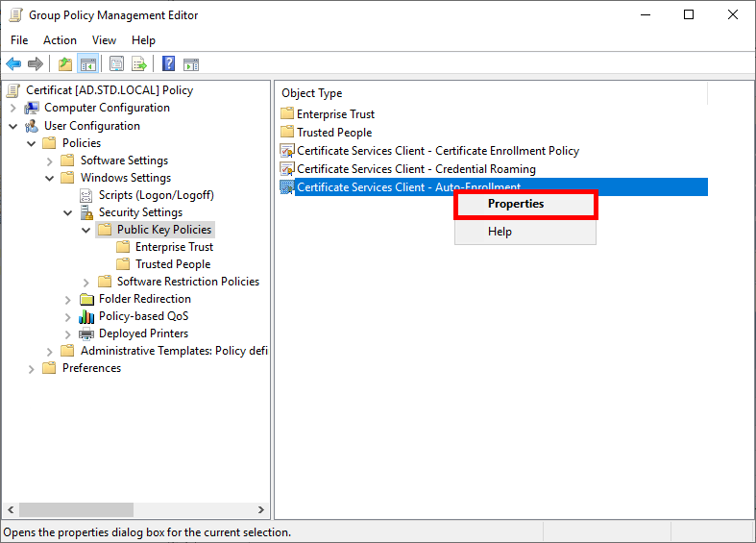756x543 pixels.
Task: Expand the Administrative Templates node
Action: click(50, 351)
